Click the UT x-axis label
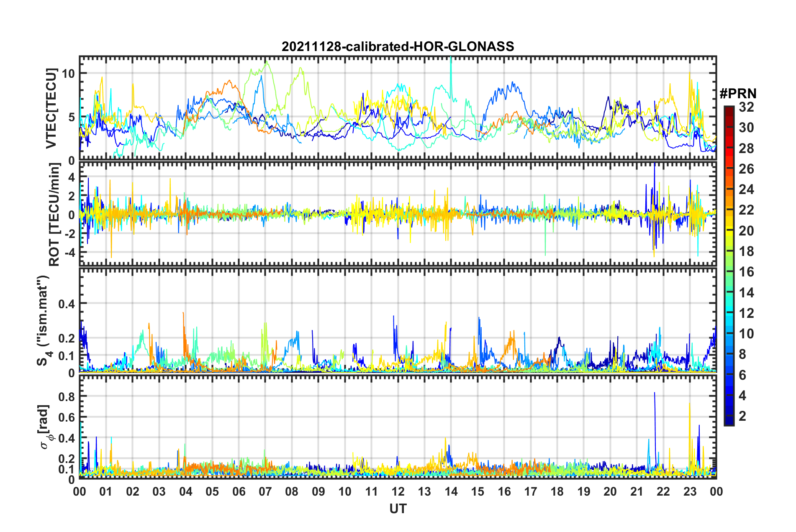The image size is (796, 532). (x=398, y=509)
